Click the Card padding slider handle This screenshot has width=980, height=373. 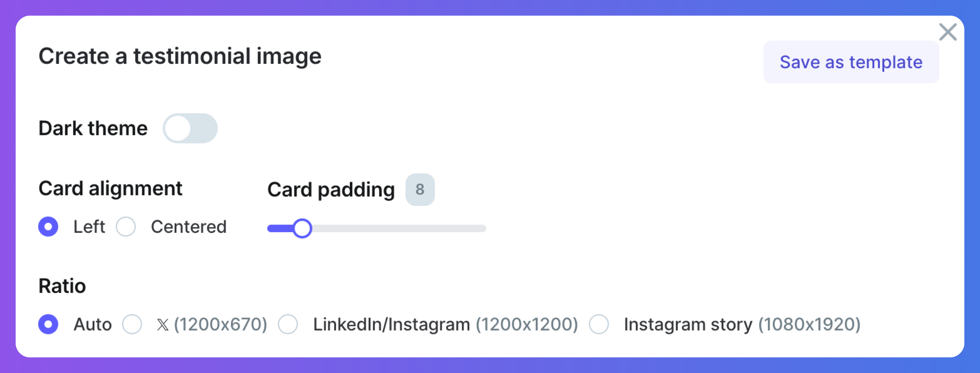point(303,228)
